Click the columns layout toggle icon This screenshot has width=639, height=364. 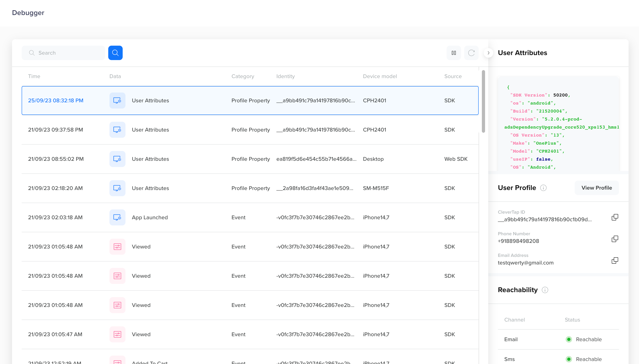coord(454,53)
